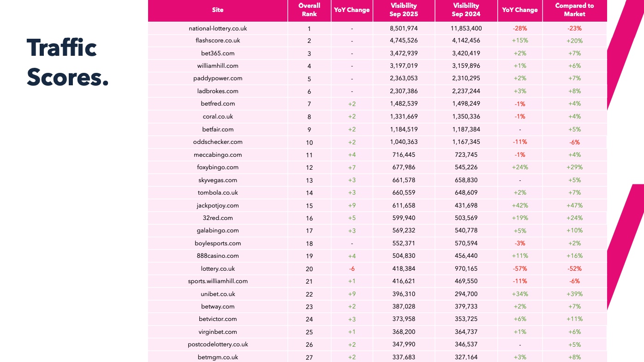Click foxybingo.com's +7 rank change
Viewport: 644px width, 362px height.
[x=352, y=167]
